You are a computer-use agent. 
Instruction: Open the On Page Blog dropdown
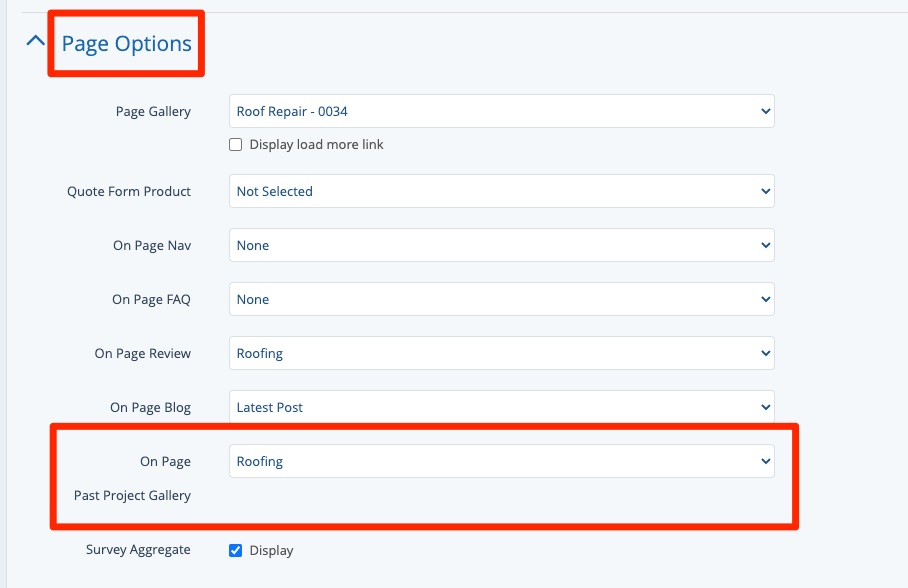[501, 407]
